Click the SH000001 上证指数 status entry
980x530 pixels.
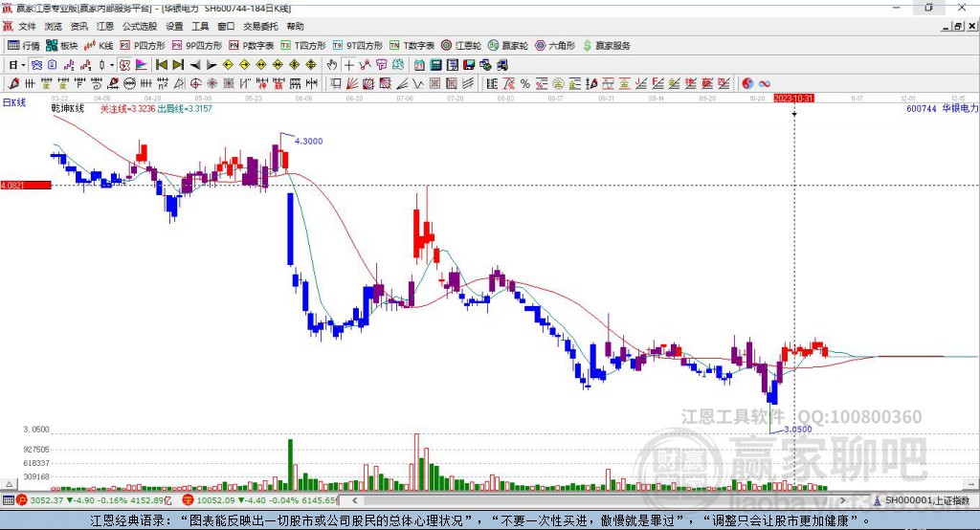(922, 500)
